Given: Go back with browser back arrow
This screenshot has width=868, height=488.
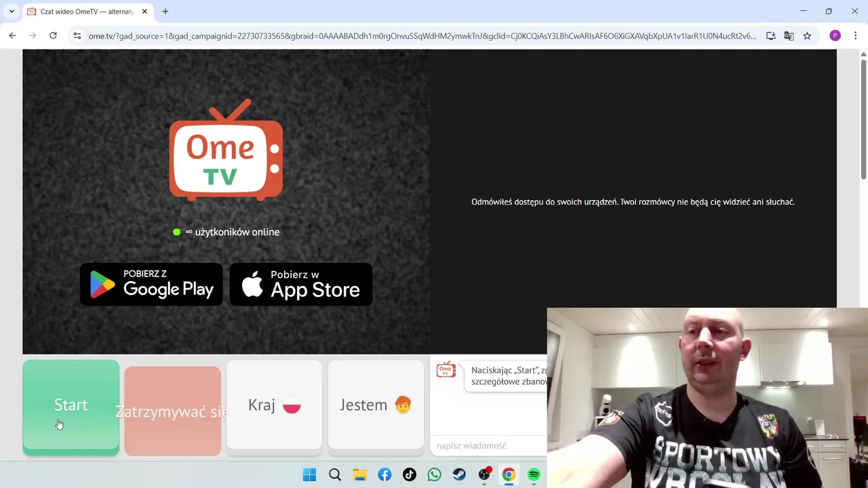Looking at the screenshot, I should point(12,36).
